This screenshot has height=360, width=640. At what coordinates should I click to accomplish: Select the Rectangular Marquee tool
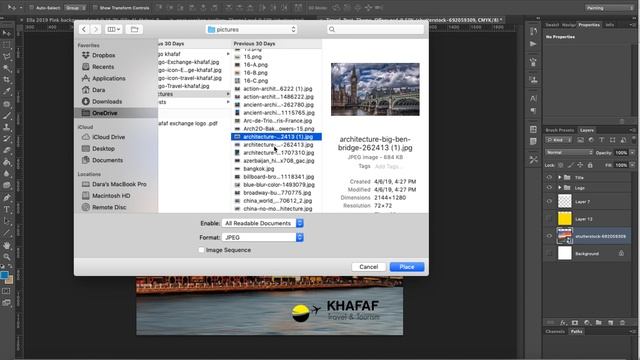[x=7, y=44]
